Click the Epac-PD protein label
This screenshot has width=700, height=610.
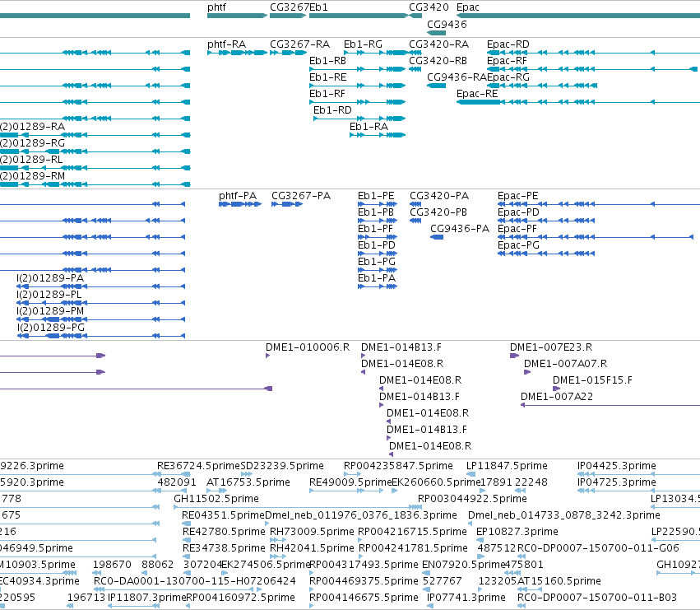click(518, 212)
